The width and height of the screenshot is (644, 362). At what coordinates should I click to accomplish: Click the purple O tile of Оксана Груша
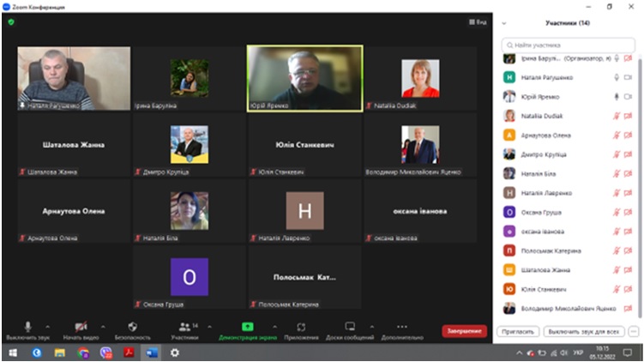pyautogui.click(x=190, y=277)
